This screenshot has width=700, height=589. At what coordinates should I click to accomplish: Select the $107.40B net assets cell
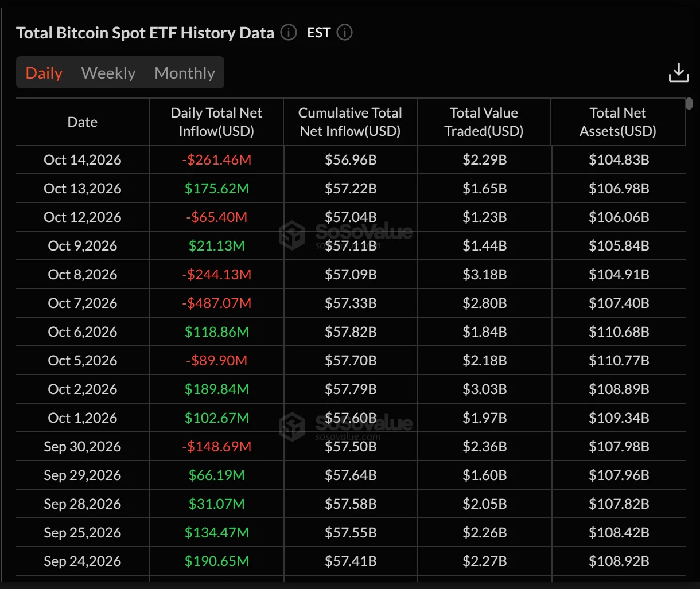[619, 303]
